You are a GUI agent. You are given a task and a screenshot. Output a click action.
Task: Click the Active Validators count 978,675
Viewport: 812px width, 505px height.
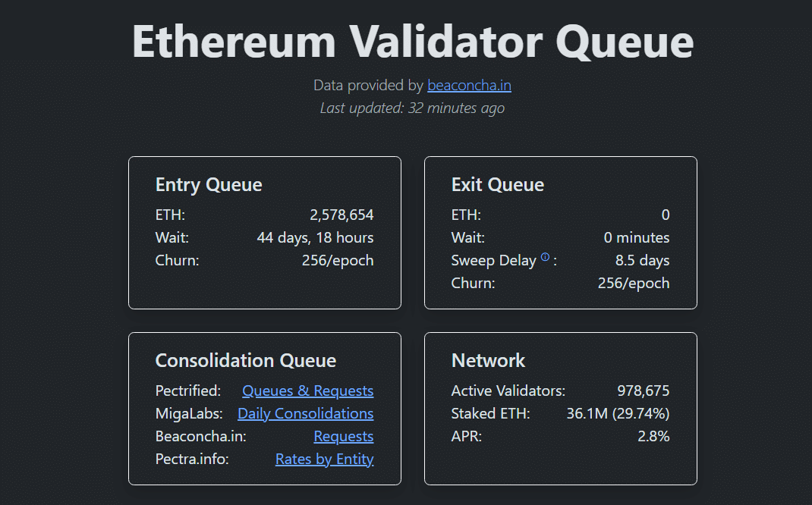click(x=643, y=391)
